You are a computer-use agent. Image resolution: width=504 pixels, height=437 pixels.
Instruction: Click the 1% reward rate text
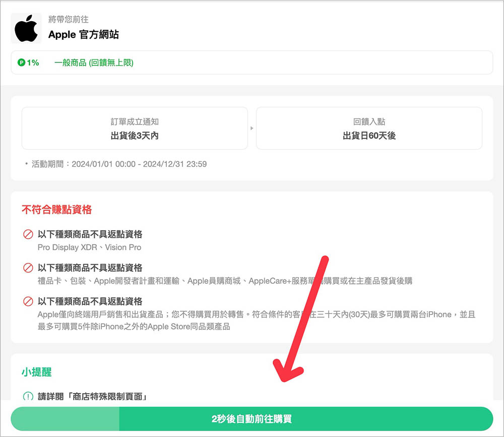(33, 62)
